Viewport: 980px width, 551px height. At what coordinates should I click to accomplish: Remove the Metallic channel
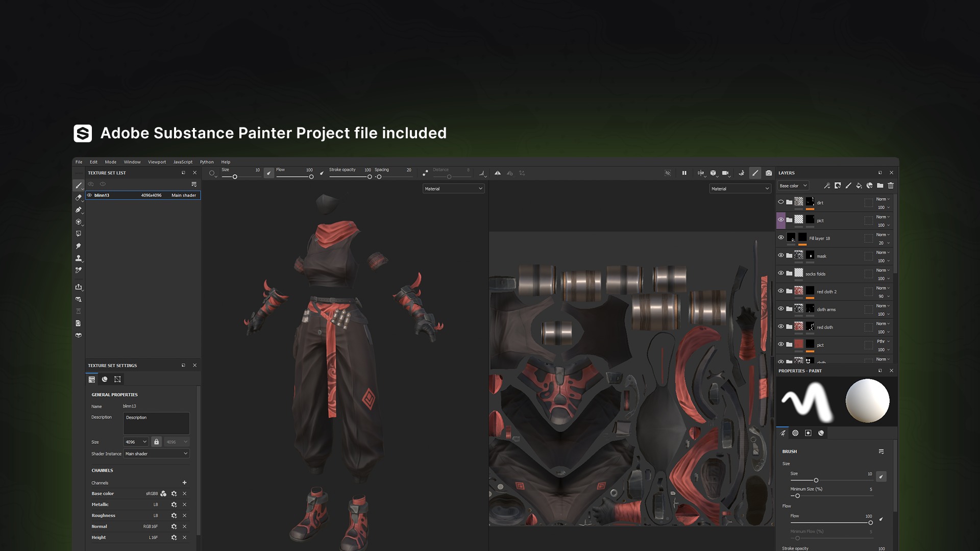tap(184, 505)
